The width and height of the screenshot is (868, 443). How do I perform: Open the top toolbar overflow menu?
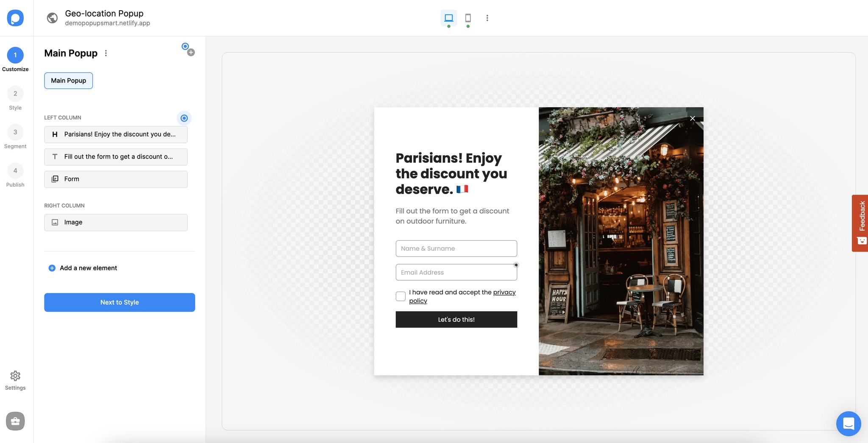tap(487, 18)
